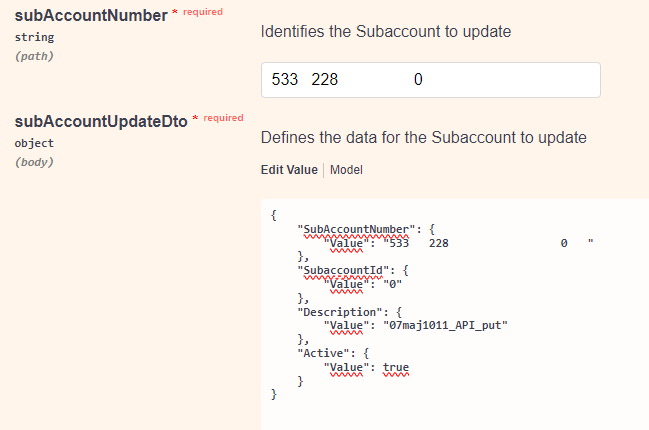The height and width of the screenshot is (430, 649).
Task: Place cursor at the closing brace of JSON
Action: pyautogui.click(x=274, y=394)
